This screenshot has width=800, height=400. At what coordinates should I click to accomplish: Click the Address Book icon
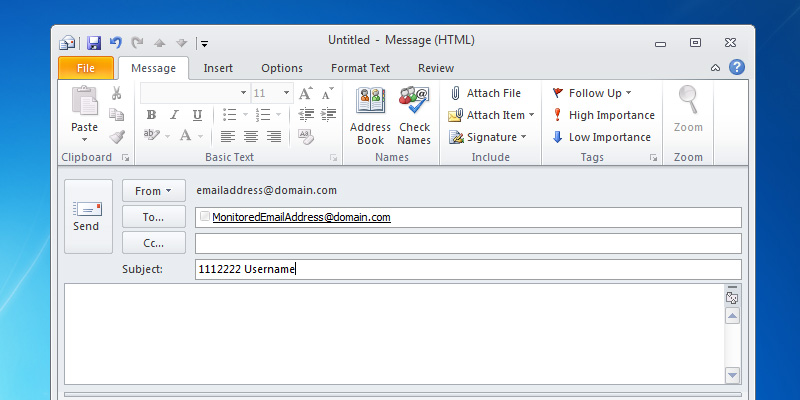coord(370,103)
